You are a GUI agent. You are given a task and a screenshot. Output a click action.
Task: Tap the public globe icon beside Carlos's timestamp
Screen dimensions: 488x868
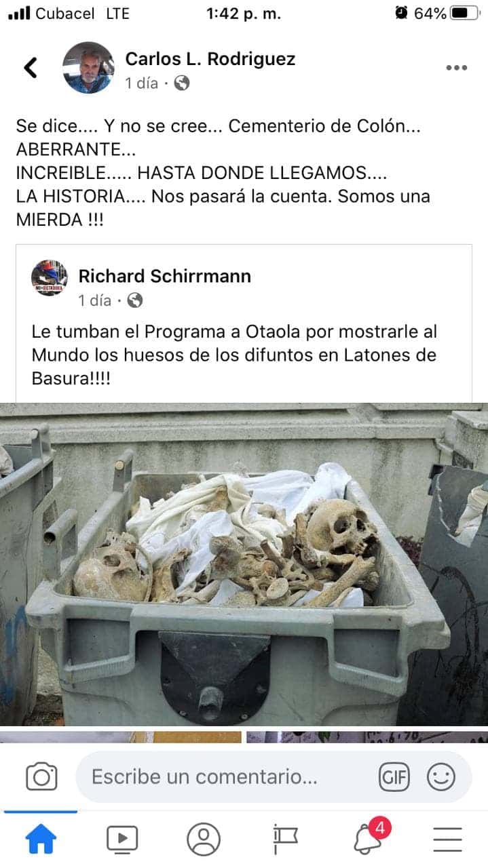click(x=181, y=83)
